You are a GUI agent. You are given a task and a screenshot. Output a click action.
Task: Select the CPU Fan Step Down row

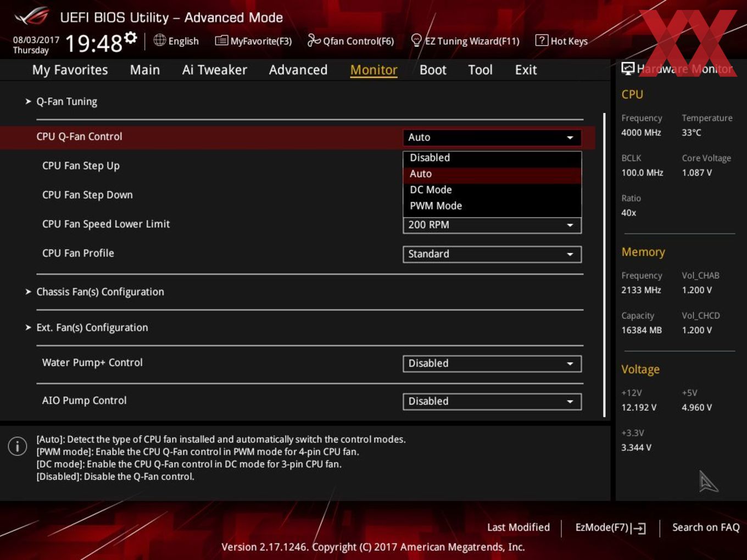87,195
